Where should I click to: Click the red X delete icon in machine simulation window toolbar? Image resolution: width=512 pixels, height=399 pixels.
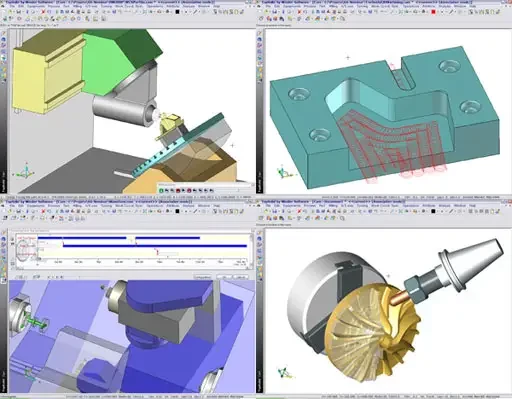click(43, 12)
